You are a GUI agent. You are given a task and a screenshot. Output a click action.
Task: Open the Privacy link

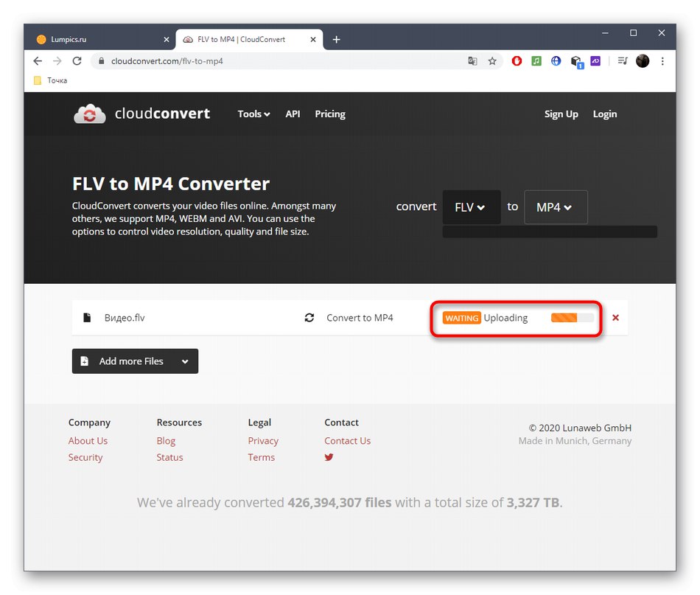pyautogui.click(x=263, y=440)
